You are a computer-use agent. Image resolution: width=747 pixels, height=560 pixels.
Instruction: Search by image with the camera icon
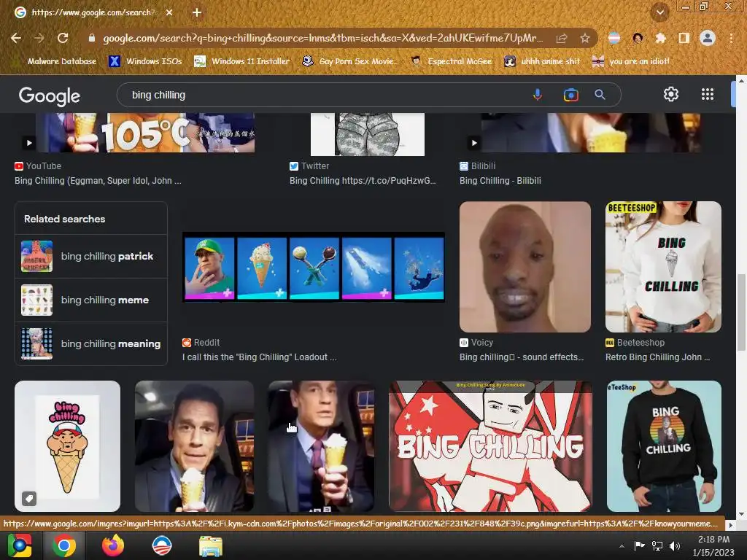(570, 95)
